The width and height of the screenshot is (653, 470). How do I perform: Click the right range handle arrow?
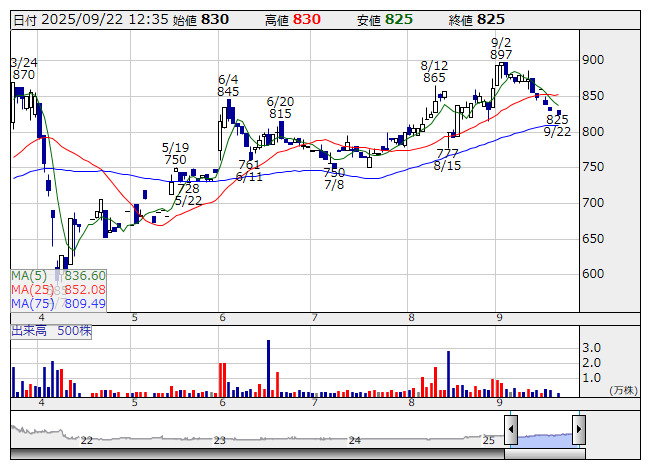point(578,430)
